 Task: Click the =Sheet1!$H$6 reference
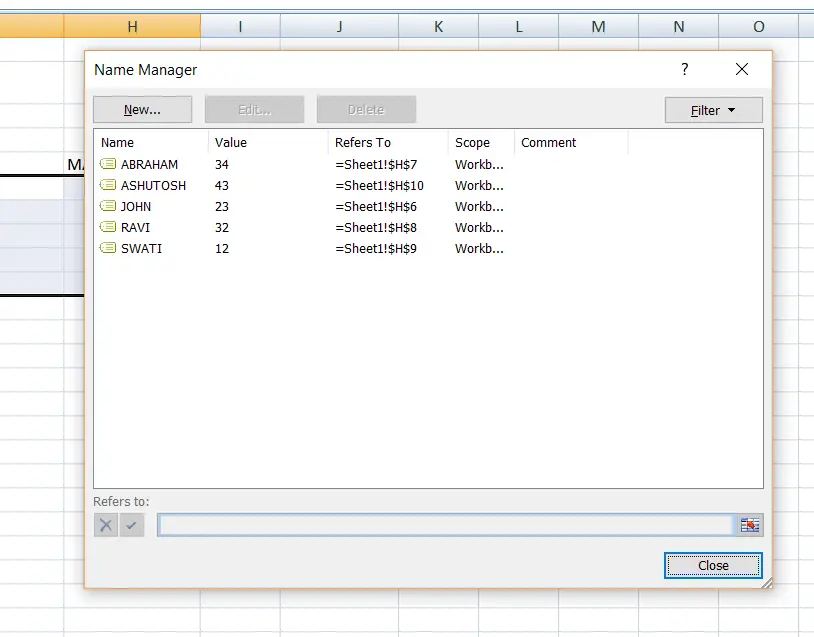coord(376,207)
